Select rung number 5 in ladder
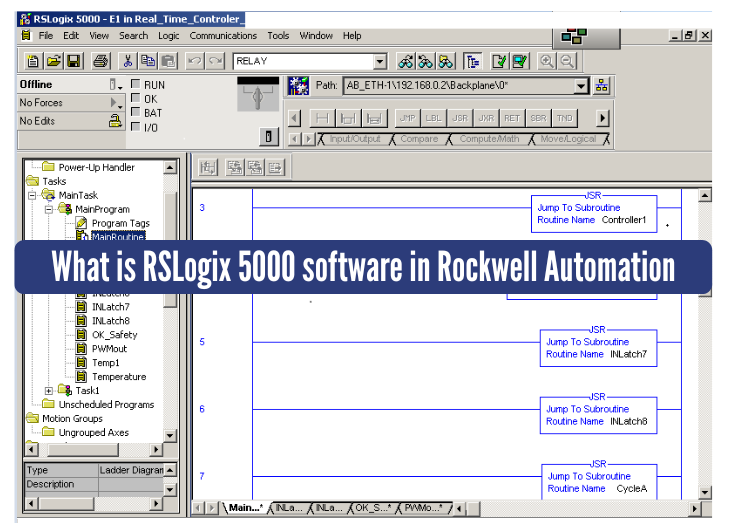This screenshot has height=523, width=730. tap(202, 342)
